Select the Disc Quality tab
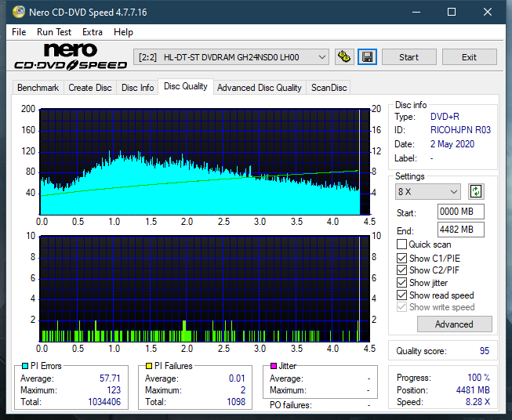Image resolution: width=512 pixels, height=420 pixels. [186, 86]
